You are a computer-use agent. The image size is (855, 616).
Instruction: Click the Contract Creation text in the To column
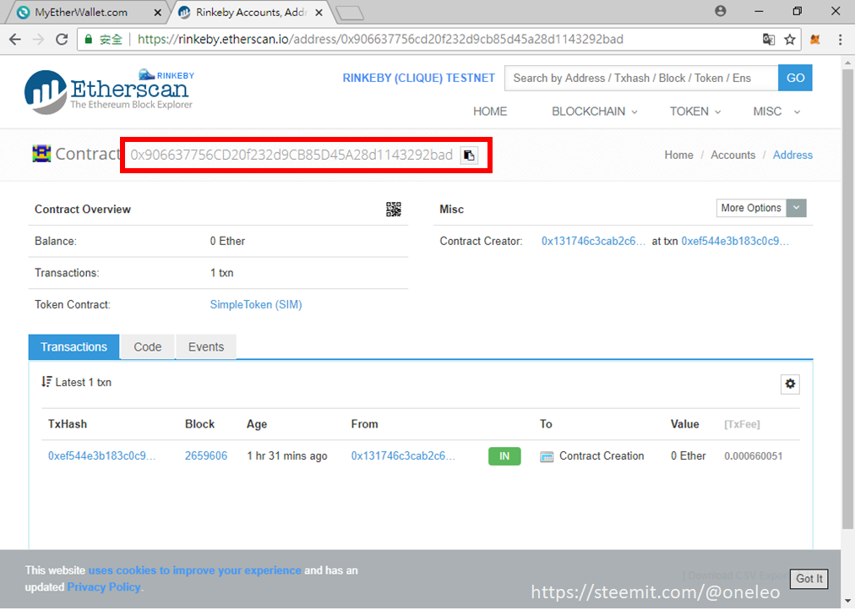pyautogui.click(x=602, y=456)
